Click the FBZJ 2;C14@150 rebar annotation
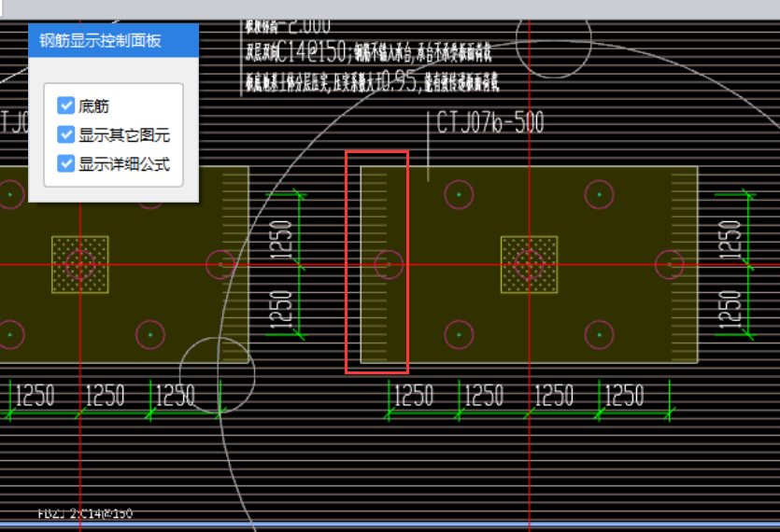Viewport: 780px width, 532px height. (x=85, y=513)
